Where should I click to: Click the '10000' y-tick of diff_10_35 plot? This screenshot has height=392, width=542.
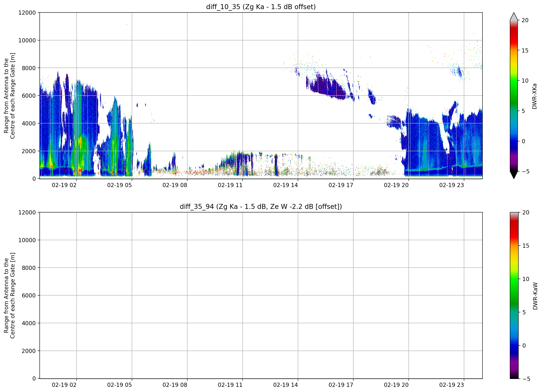pos(27,40)
